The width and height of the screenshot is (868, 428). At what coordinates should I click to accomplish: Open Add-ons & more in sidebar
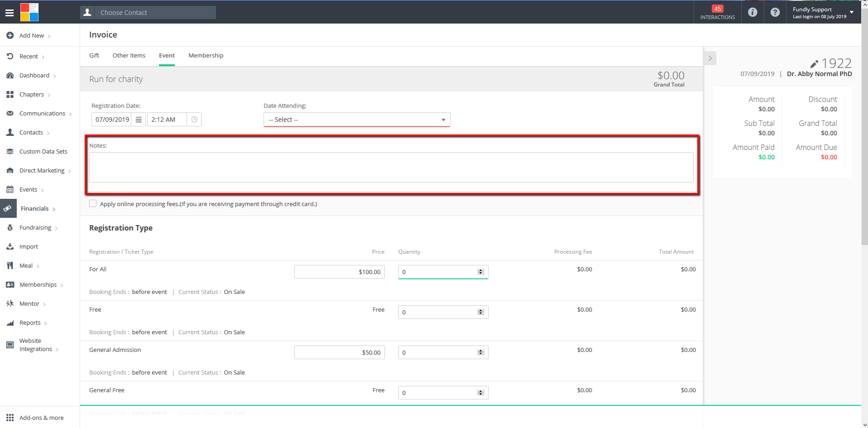[41, 418]
